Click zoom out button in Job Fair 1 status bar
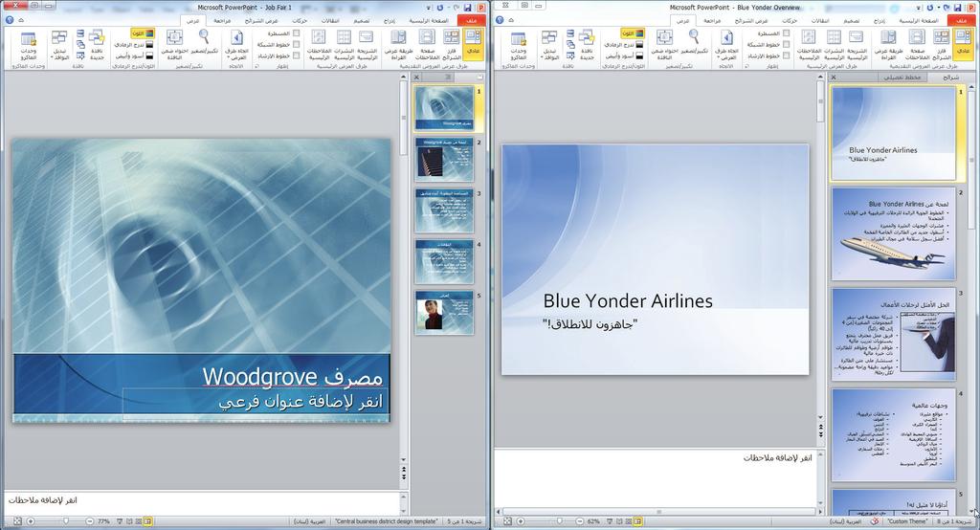The height and width of the screenshot is (530, 980). (89, 520)
